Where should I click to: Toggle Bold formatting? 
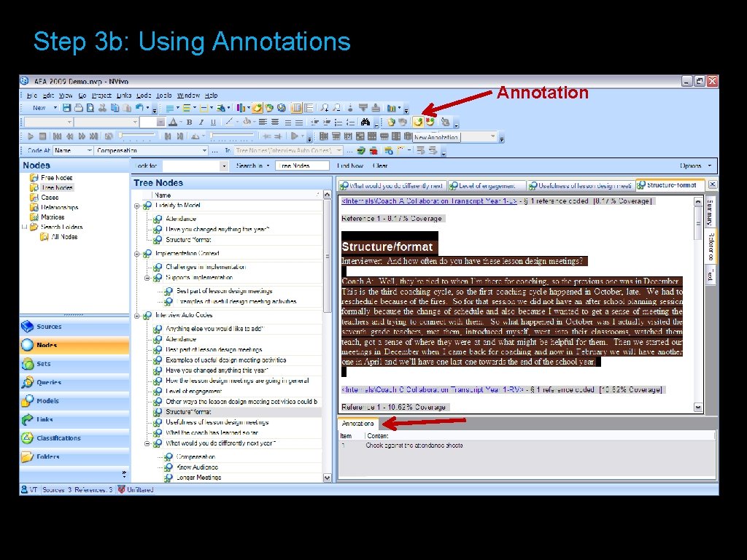[189, 122]
